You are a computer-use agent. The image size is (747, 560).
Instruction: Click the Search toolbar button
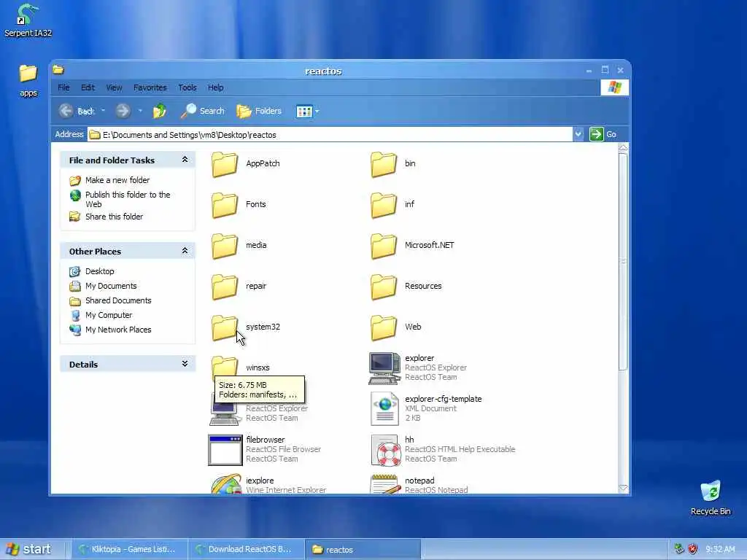point(203,111)
